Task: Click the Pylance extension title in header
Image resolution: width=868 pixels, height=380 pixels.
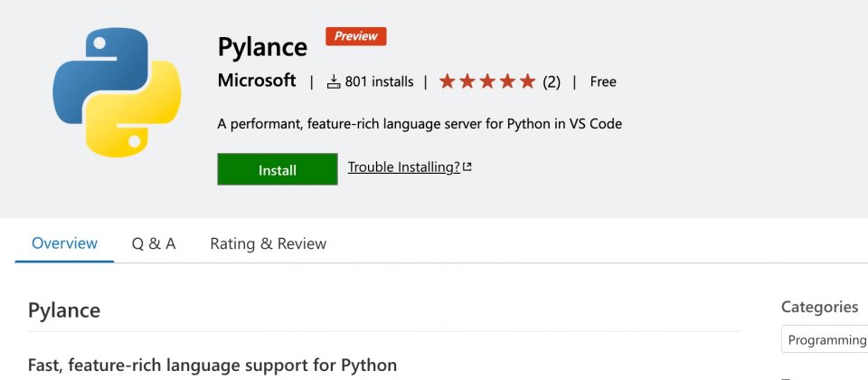Action: coord(262,46)
